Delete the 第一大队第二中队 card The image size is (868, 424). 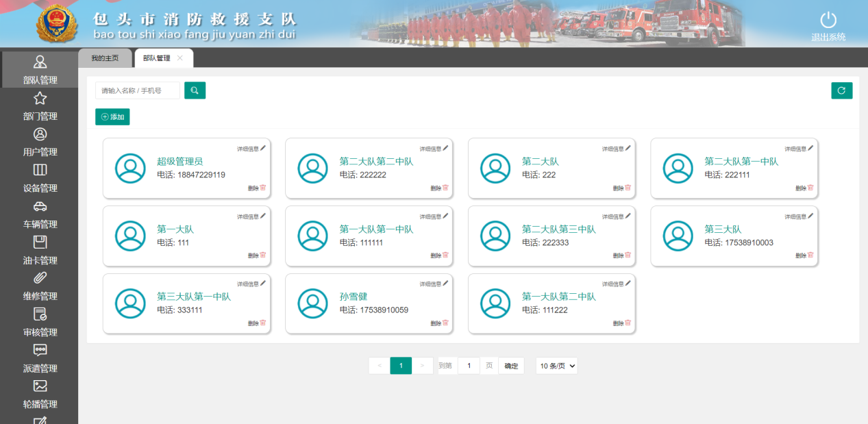tap(622, 323)
